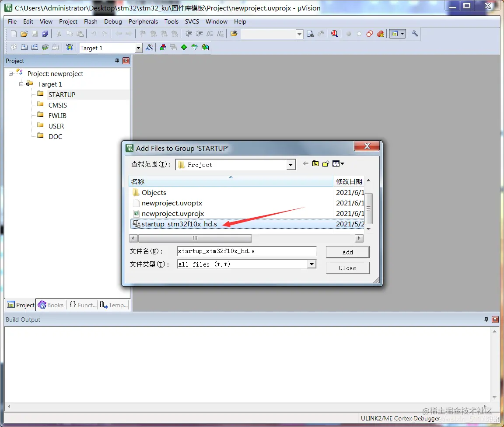Click the Start/Stop Debug Session icon

[x=334, y=34]
